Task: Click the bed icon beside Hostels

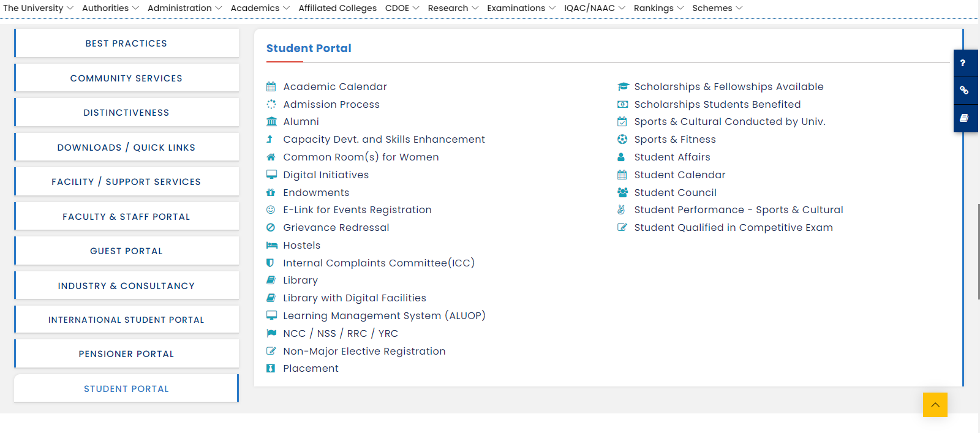Action: (x=272, y=245)
